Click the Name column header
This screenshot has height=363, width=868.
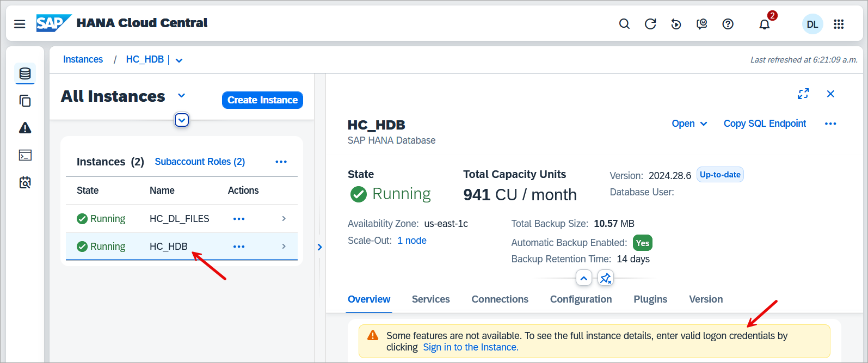(162, 190)
